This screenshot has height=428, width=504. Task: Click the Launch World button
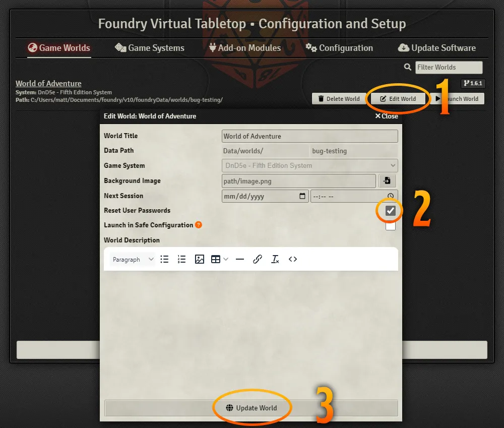pos(457,99)
